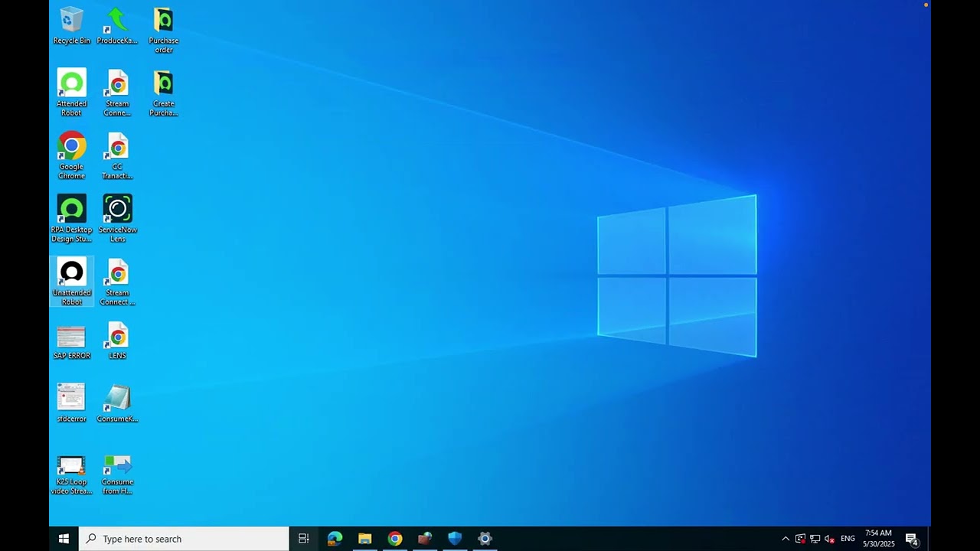The width and height of the screenshot is (980, 551).
Task: Open the network status tray icon
Action: (x=815, y=539)
